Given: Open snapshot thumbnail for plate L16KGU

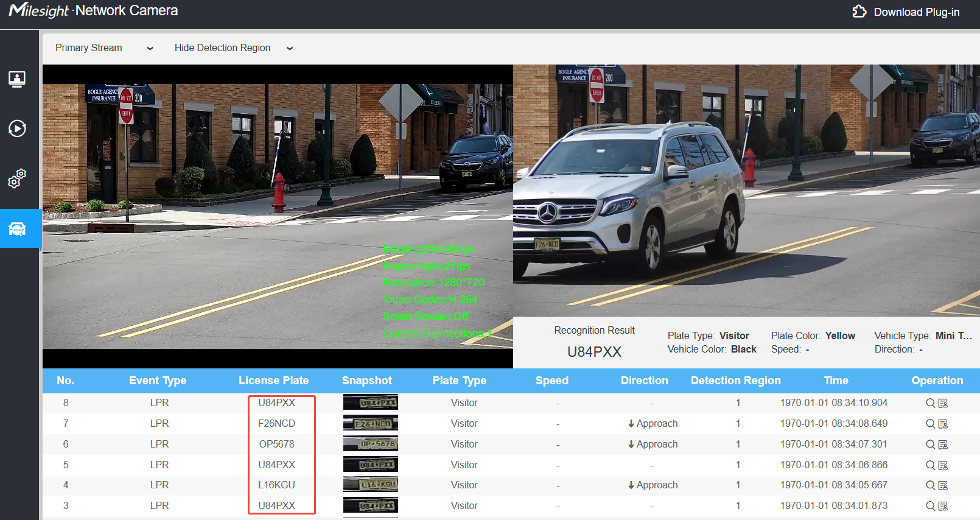Looking at the screenshot, I should [x=370, y=485].
